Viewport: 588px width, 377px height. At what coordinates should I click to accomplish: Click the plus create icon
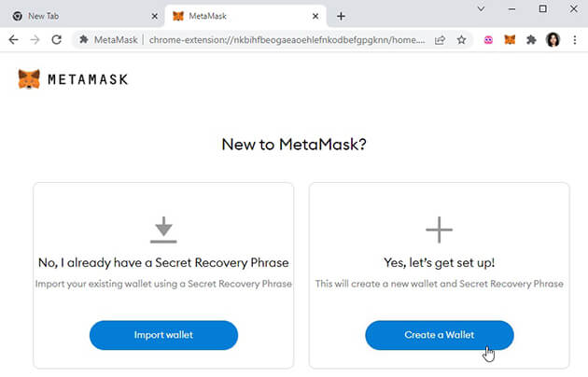439,230
